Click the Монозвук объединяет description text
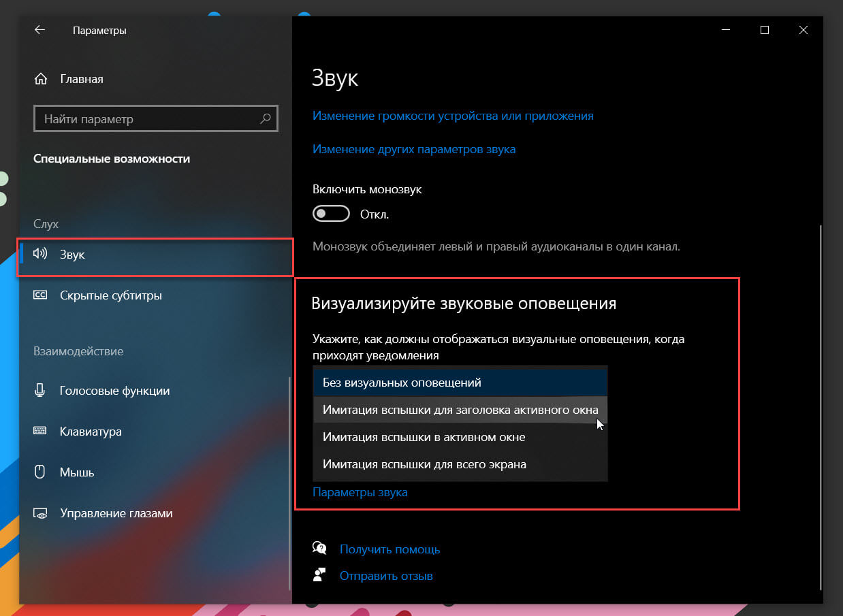 point(496,246)
